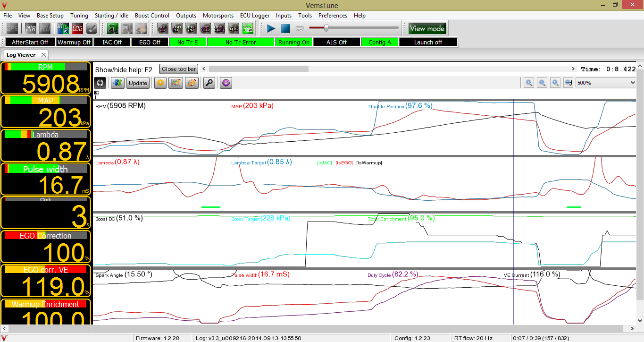Image resolution: width=644 pixels, height=342 pixels.
Task: Open the 500% zoom level dropdown
Action: pos(606,83)
